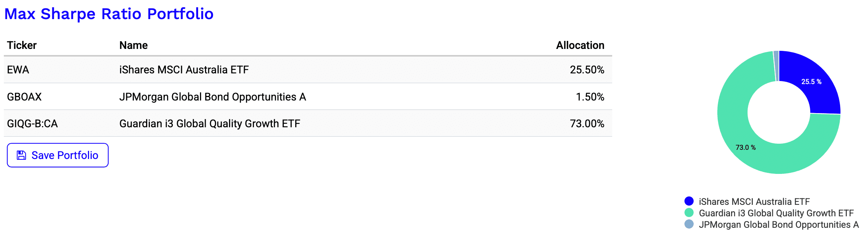Click the GIQG-B:CA ticker cell
The width and height of the screenshot is (868, 240).
tap(32, 123)
